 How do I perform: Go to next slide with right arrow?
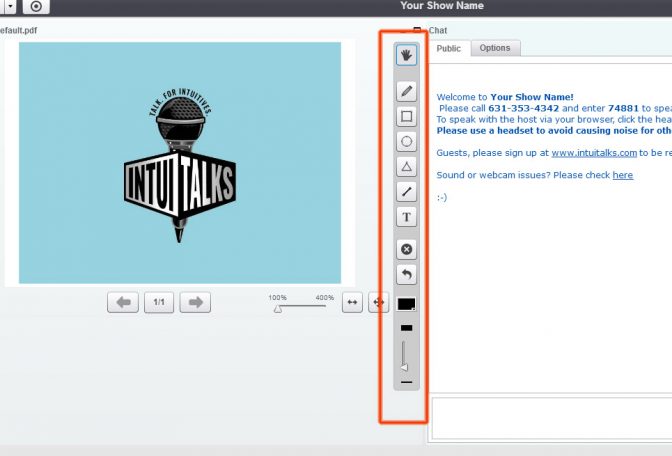(195, 302)
